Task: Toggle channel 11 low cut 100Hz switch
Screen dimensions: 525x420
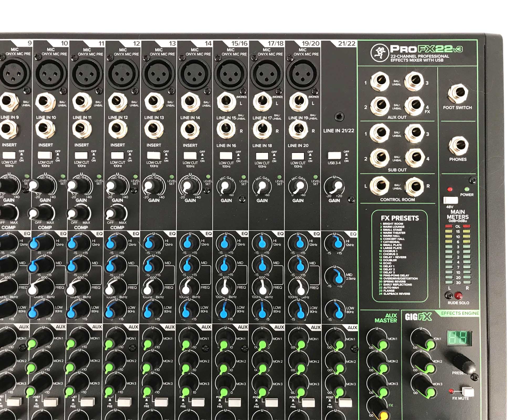Action: click(x=81, y=155)
